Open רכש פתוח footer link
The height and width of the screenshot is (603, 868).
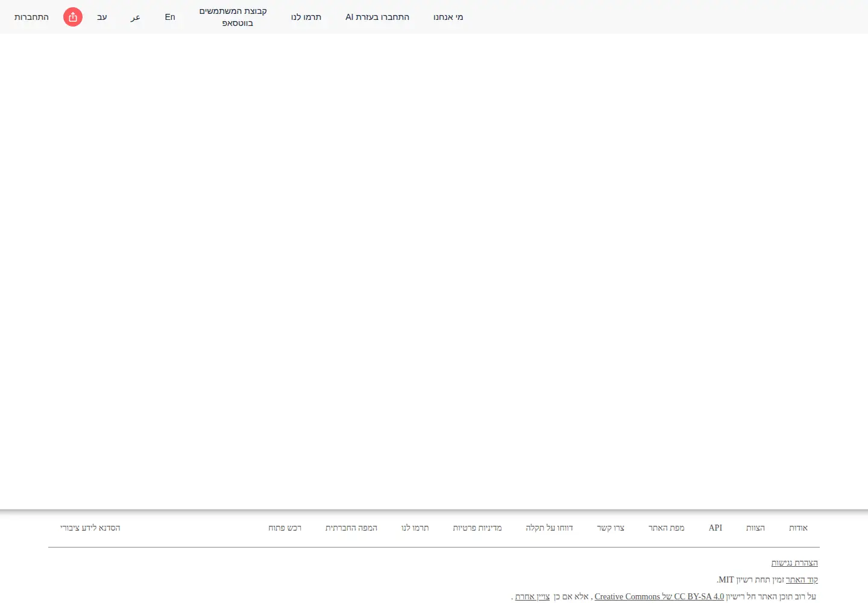click(x=285, y=528)
